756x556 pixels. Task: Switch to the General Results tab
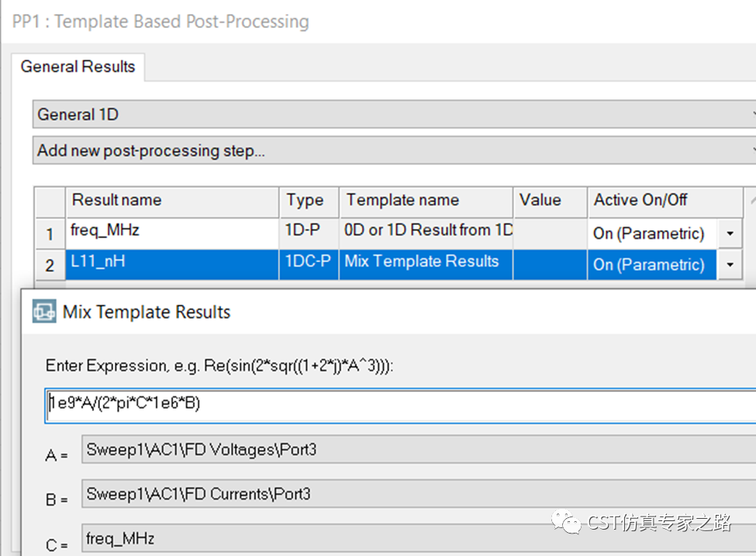[x=78, y=67]
